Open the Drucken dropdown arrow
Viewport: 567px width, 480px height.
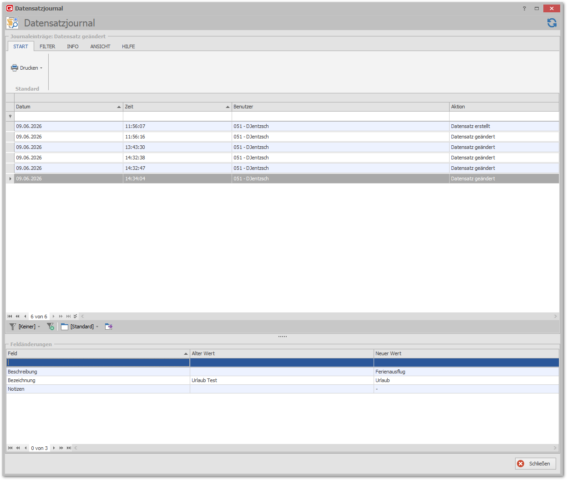[41, 68]
